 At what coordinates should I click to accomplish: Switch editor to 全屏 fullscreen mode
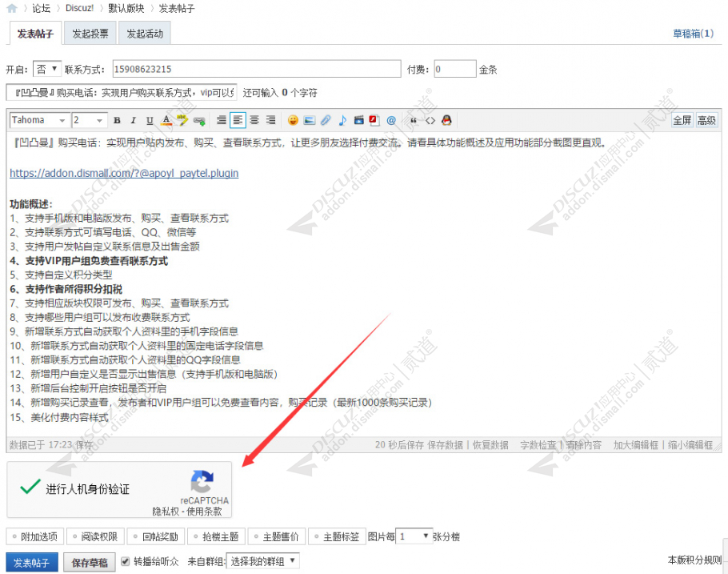click(x=682, y=120)
